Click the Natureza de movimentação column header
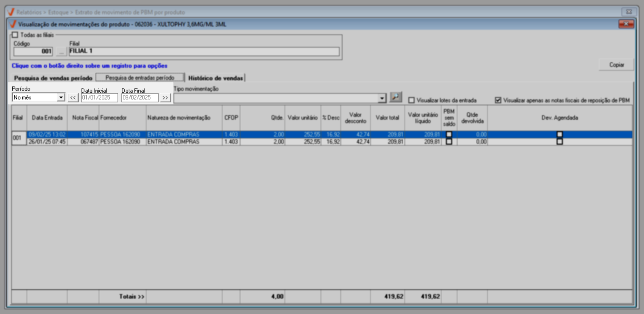Image resolution: width=644 pixels, height=314 pixels. (184, 118)
